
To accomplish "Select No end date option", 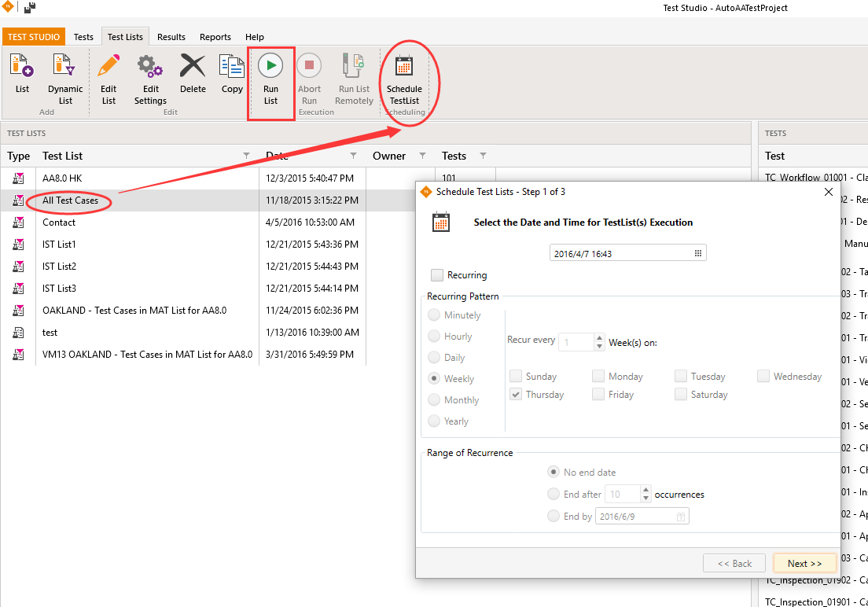I will tap(553, 472).
